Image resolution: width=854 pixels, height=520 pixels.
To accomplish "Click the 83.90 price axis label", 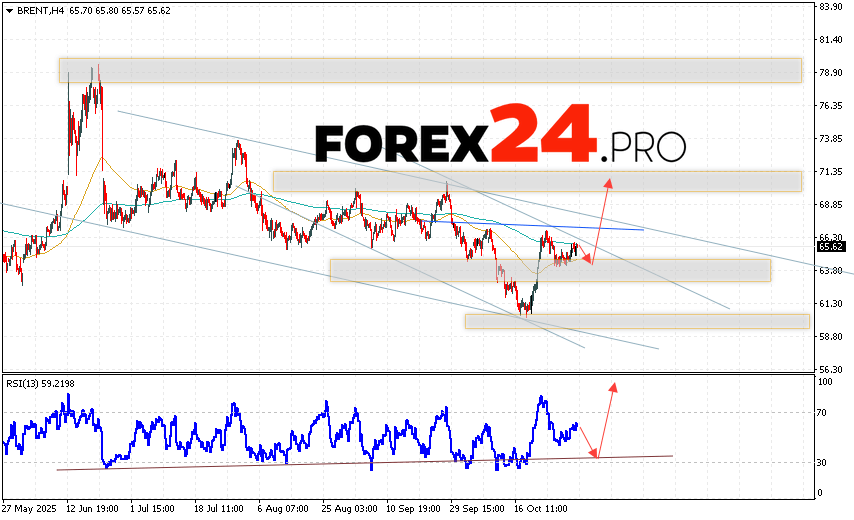I will click(830, 7).
